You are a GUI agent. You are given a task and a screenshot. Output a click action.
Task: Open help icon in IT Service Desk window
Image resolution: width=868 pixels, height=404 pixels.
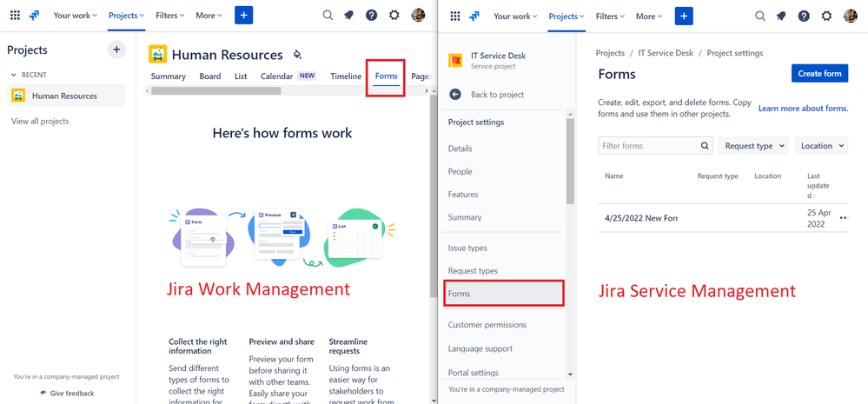coord(804,16)
